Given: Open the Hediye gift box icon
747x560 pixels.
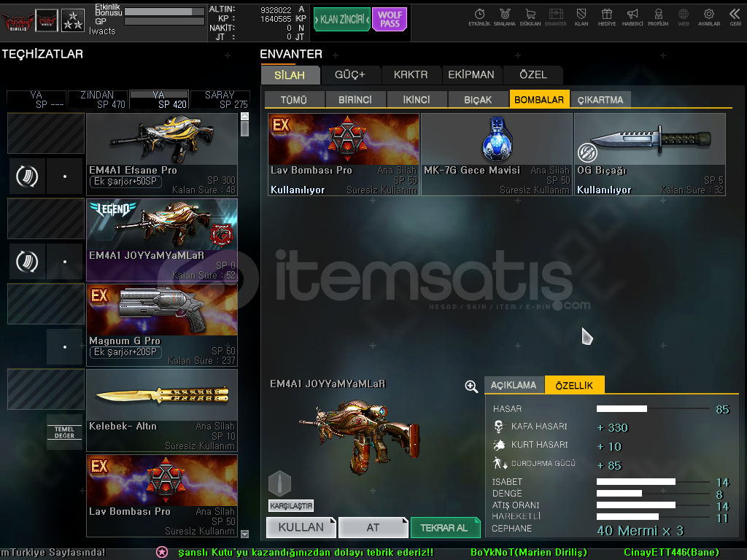Looking at the screenshot, I should pyautogui.click(x=606, y=17).
